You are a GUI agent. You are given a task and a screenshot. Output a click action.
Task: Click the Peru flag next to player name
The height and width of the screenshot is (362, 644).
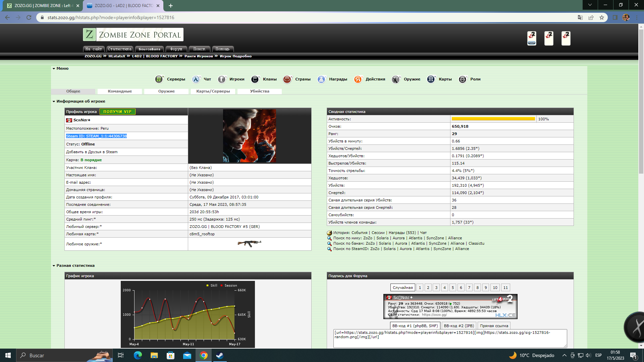pyautogui.click(x=69, y=120)
